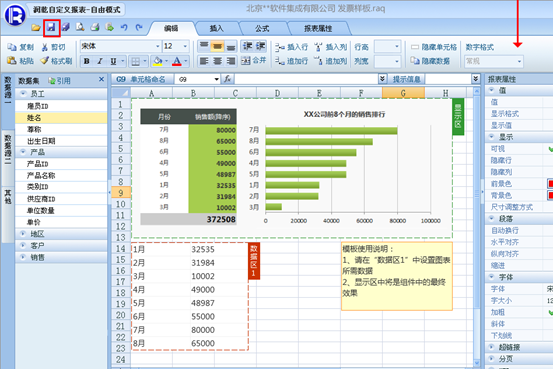The width and height of the screenshot is (554, 371).
Task: Click 插入行 to insert a row
Action: tap(292, 47)
